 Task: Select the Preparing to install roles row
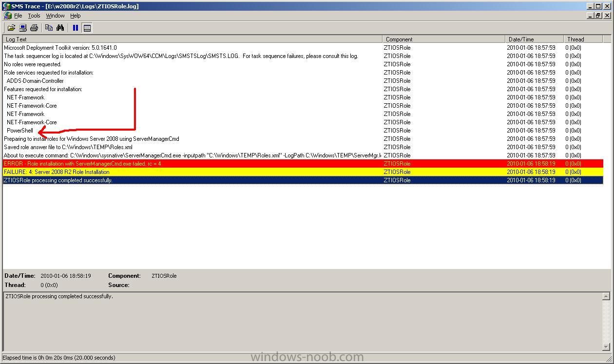tap(303, 139)
